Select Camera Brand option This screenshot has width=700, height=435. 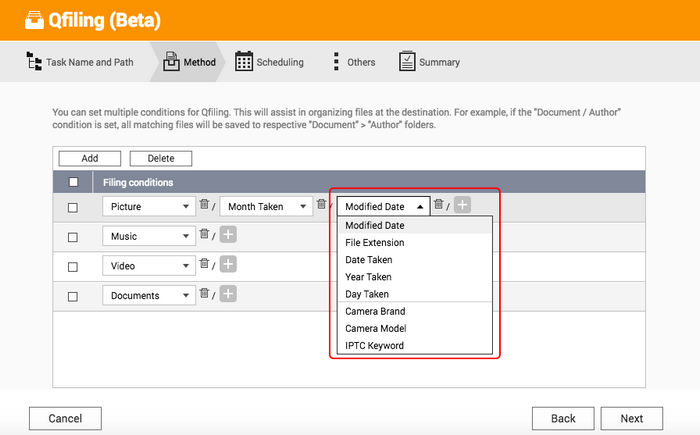click(x=415, y=311)
